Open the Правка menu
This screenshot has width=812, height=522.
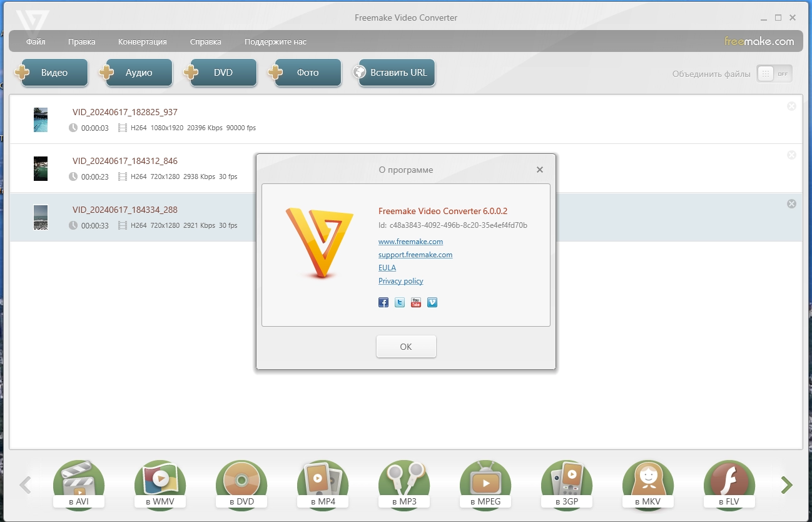[x=82, y=42]
